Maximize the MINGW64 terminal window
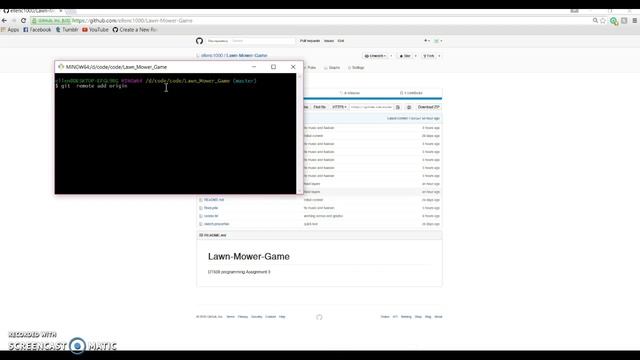Screen dimensions: 640x360 coord(273,67)
